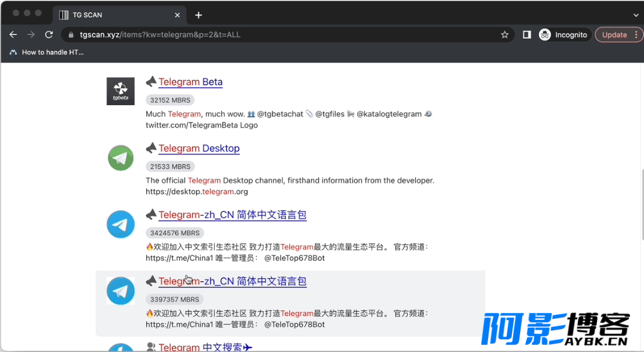Reload the page with the refresh icon
Screen dimensions: 644x352
(49, 35)
